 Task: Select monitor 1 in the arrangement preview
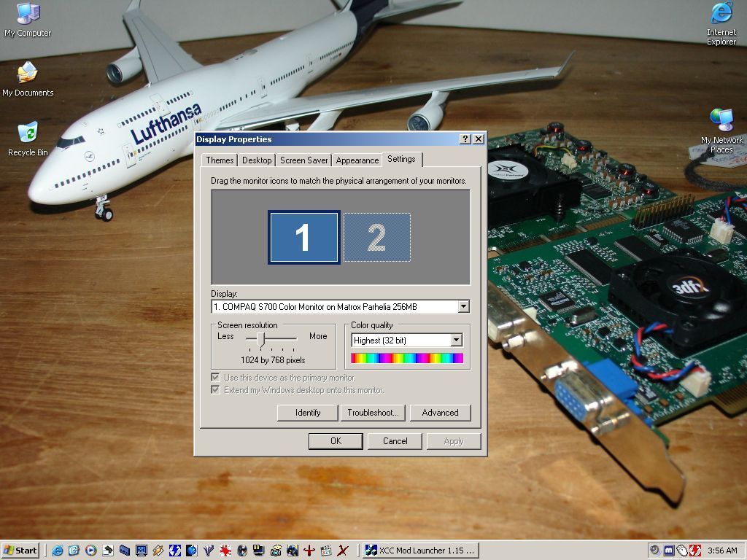(x=304, y=237)
